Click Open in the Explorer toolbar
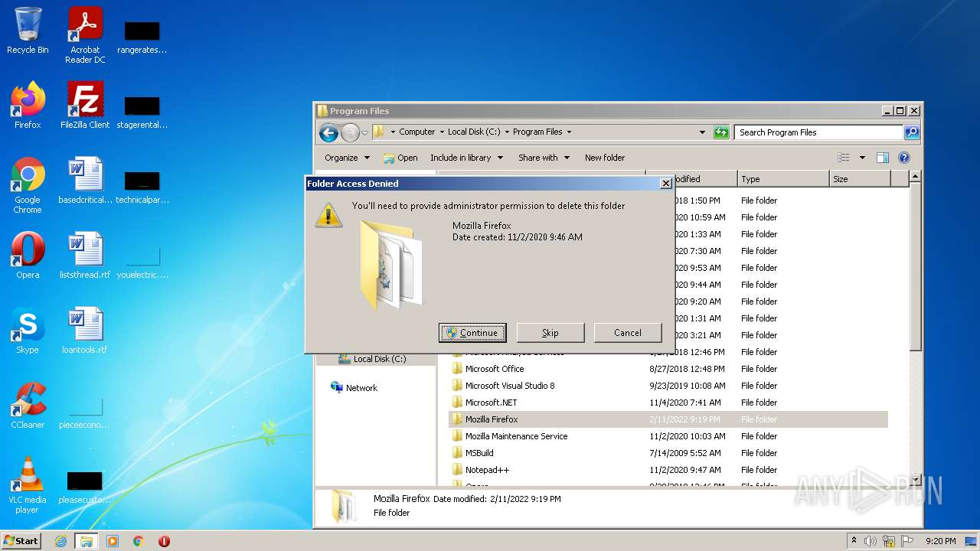 400,158
